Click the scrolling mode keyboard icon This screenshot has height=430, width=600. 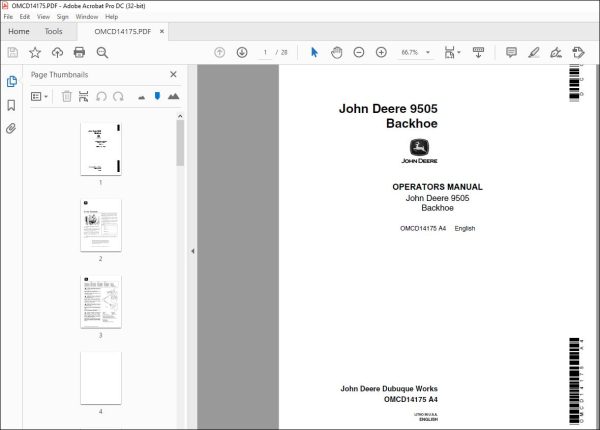click(x=478, y=52)
